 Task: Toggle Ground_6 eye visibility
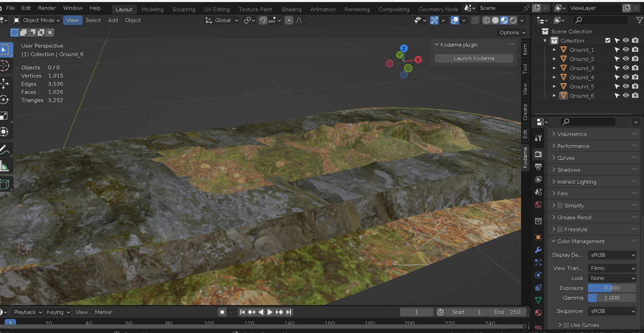[x=626, y=96]
